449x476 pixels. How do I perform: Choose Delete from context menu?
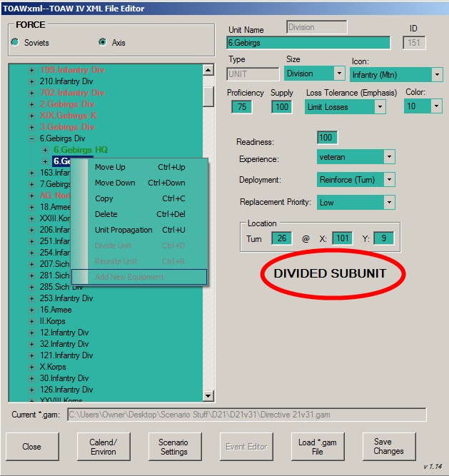(139, 214)
